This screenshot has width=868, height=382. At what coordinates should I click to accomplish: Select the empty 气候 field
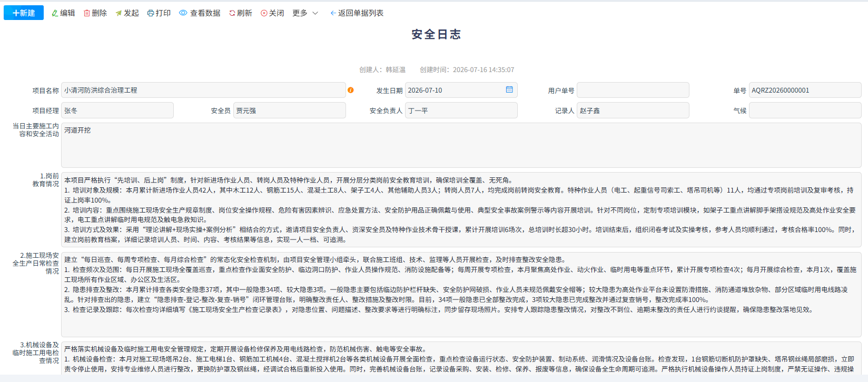805,110
